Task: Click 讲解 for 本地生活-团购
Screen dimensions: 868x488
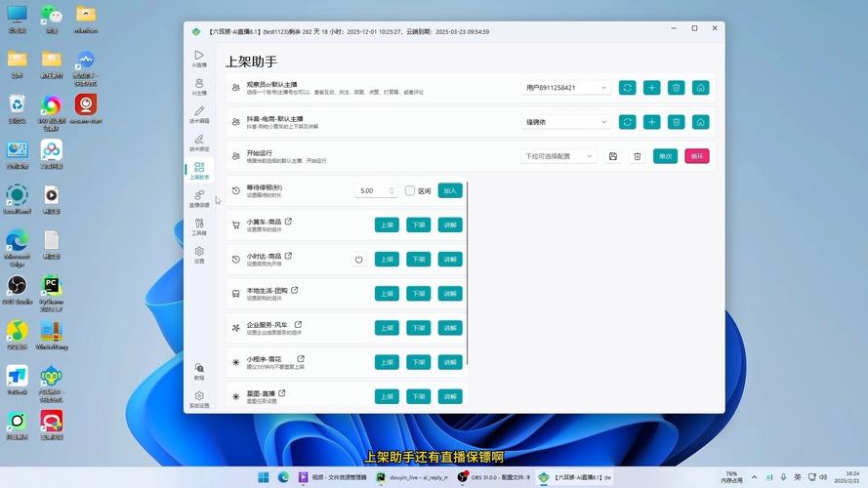Action: pos(450,293)
